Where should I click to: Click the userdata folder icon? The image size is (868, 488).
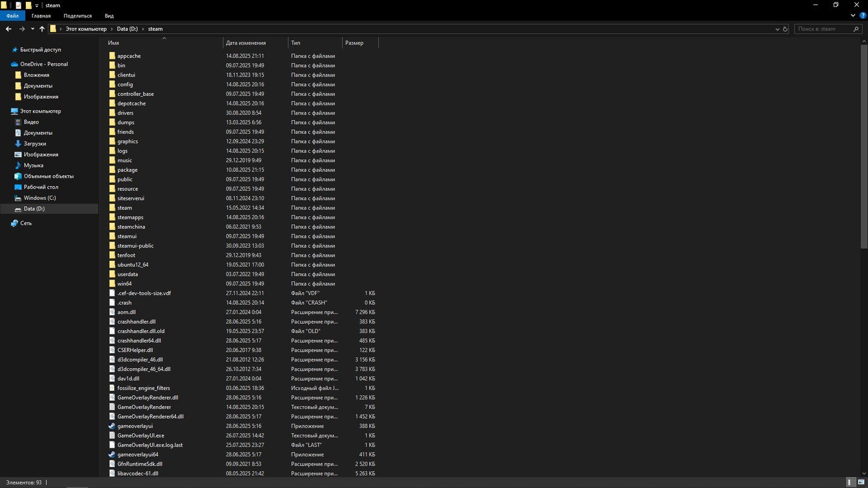pos(112,274)
